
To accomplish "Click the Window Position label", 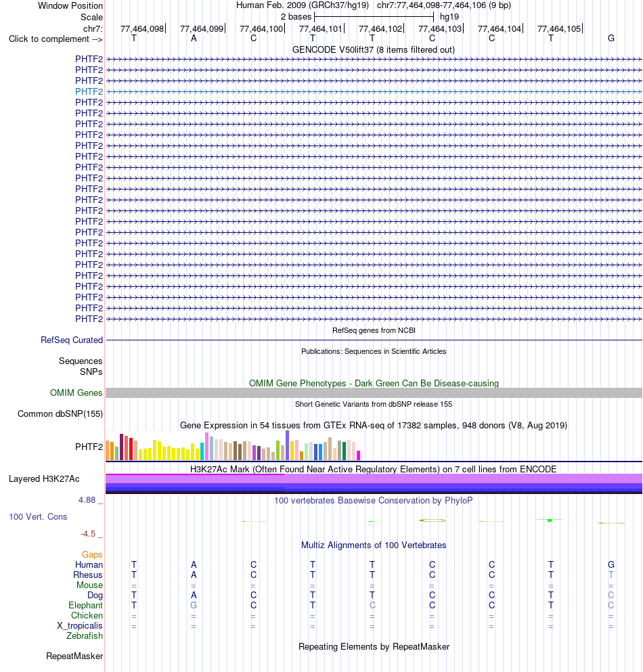I will [70, 5].
